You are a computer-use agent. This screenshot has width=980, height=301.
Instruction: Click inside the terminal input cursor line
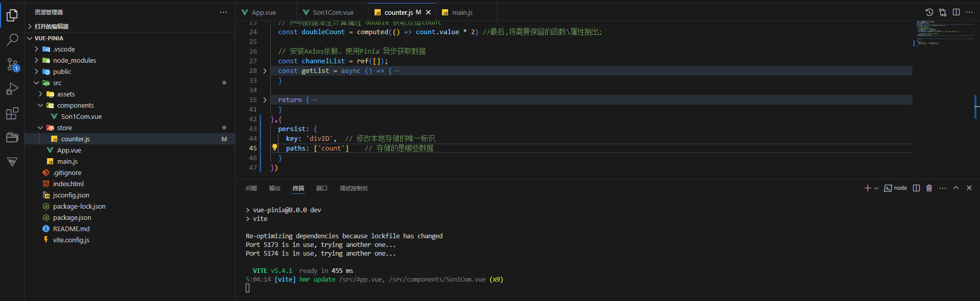click(247, 288)
